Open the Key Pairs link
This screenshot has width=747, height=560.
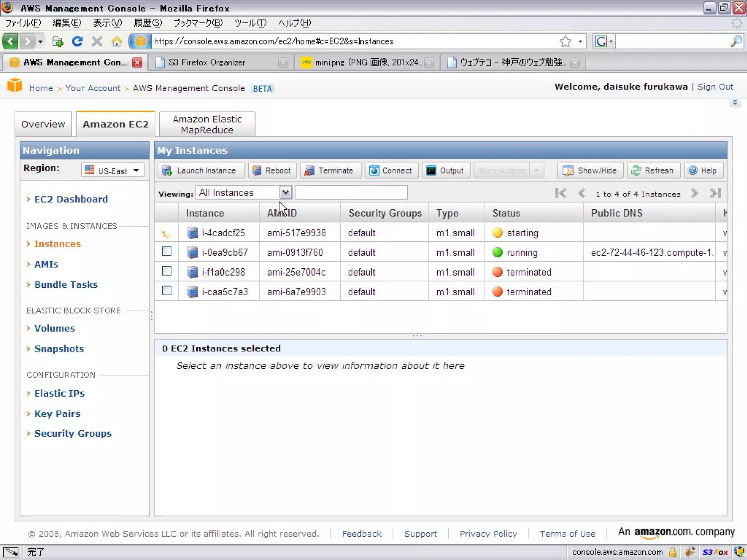coord(57,413)
